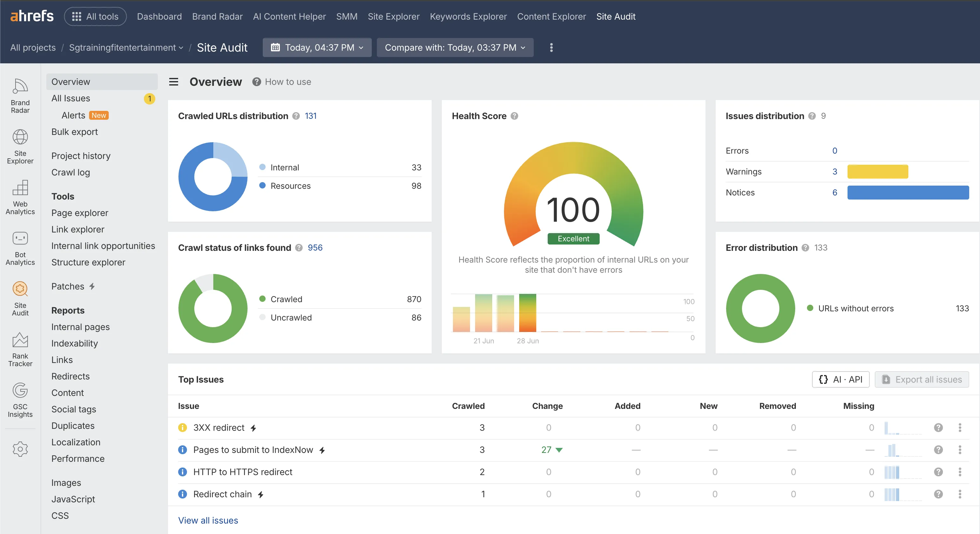Open Rank Tracker sidebar icon
The image size is (980, 534).
point(20,349)
